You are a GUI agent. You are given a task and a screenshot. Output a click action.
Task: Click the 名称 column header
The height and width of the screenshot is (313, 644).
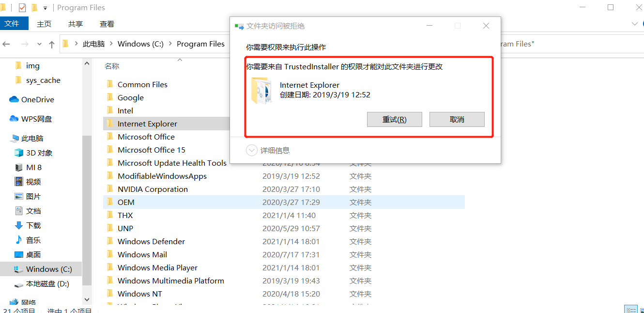(112, 66)
